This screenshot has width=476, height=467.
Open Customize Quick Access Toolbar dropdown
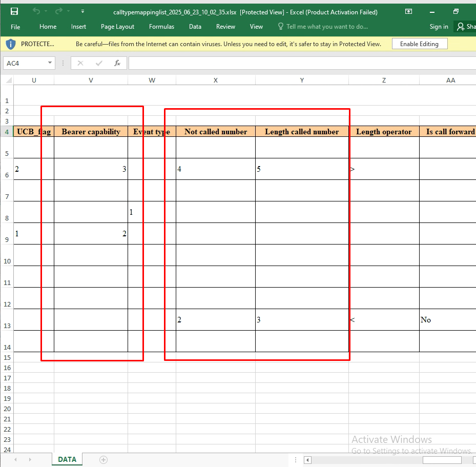(82, 11)
